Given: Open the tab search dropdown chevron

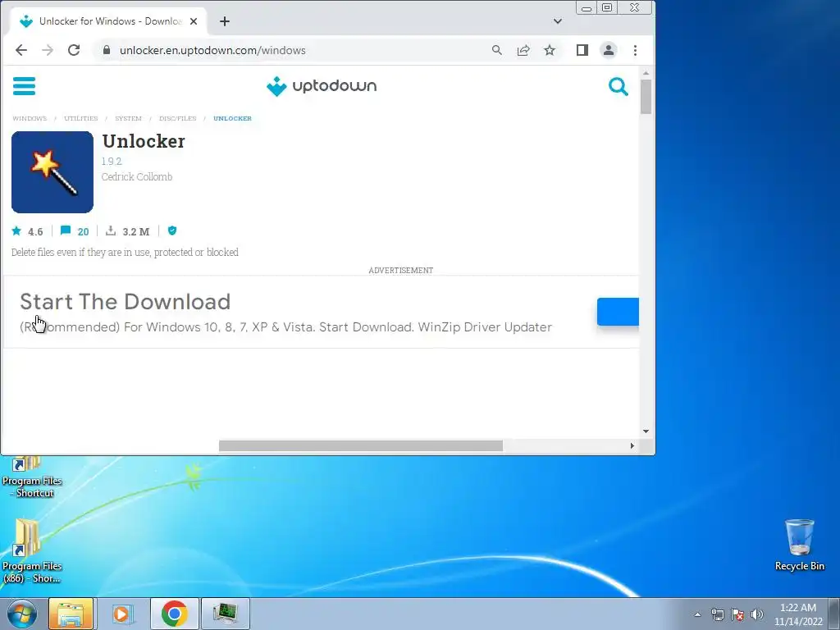Looking at the screenshot, I should coord(558,21).
